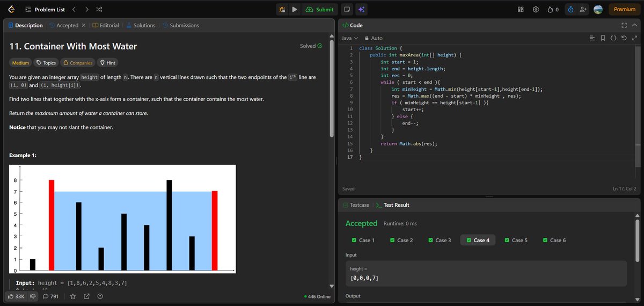
Task: Open the help question mark icon
Action: (x=100, y=296)
